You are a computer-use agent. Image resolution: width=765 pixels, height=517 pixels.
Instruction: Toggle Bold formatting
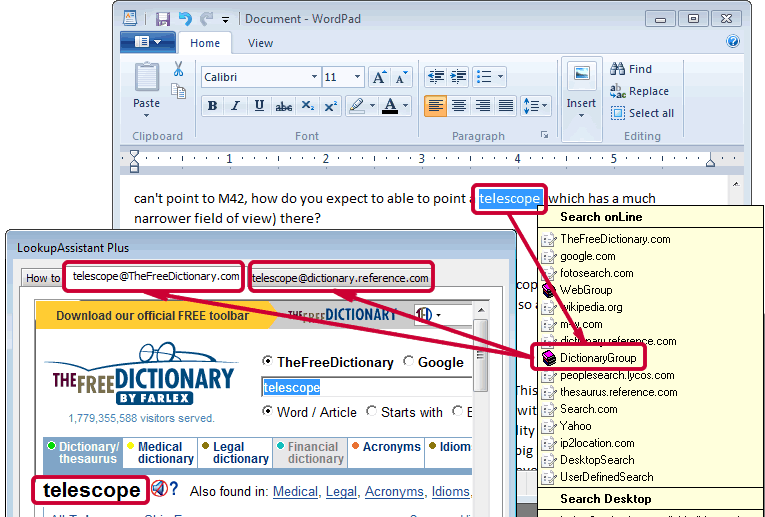[212, 105]
